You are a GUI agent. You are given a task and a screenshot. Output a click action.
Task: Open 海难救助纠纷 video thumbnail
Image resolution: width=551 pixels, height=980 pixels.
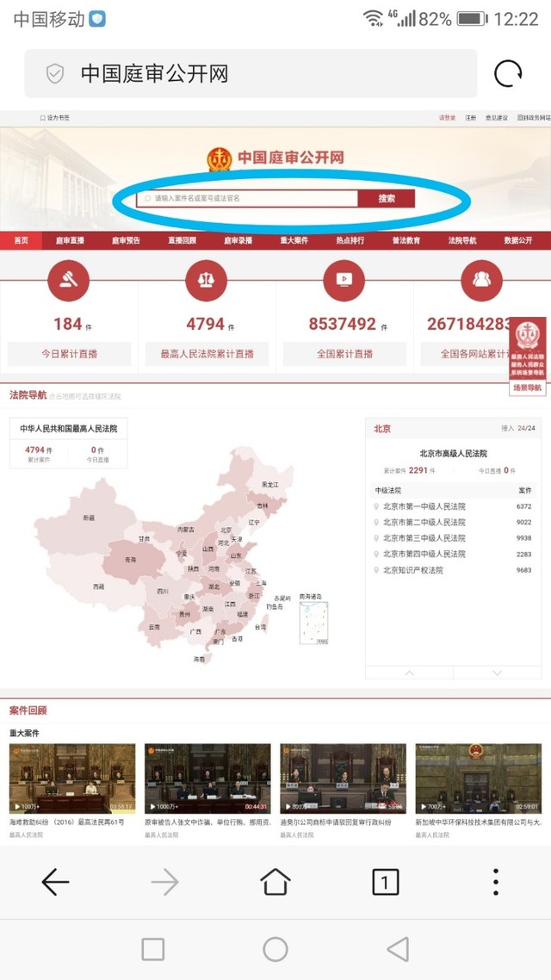point(72,778)
